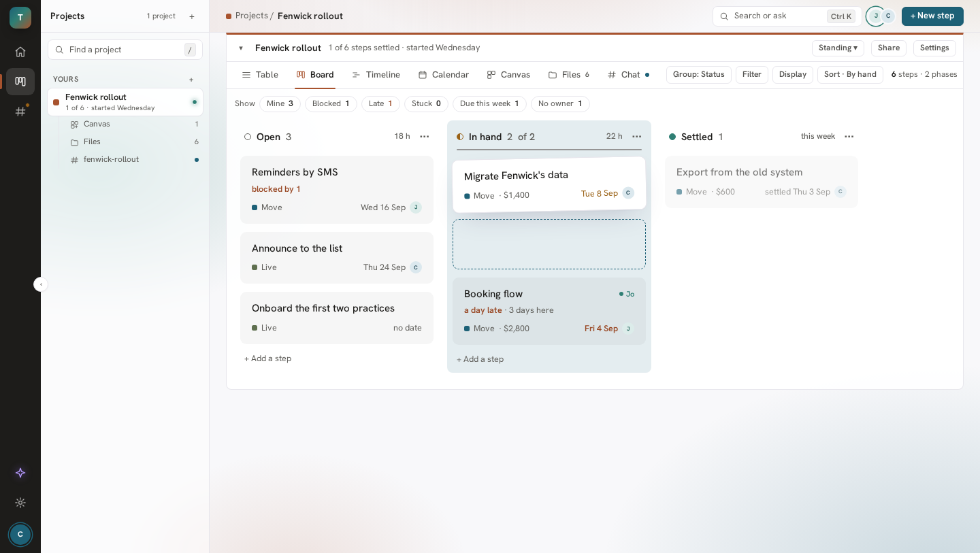Collapse the sidebar with the chevron handle
The width and height of the screenshot is (980, 553).
(41, 284)
